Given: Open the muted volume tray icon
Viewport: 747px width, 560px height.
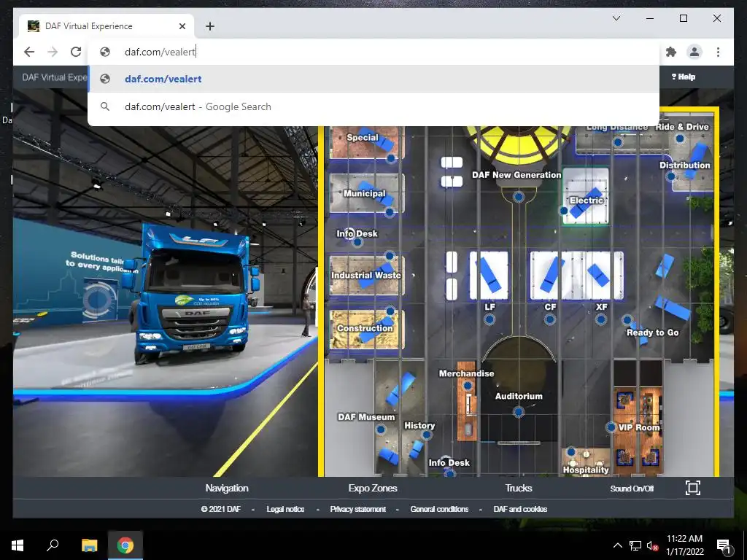Looking at the screenshot, I should [x=652, y=545].
